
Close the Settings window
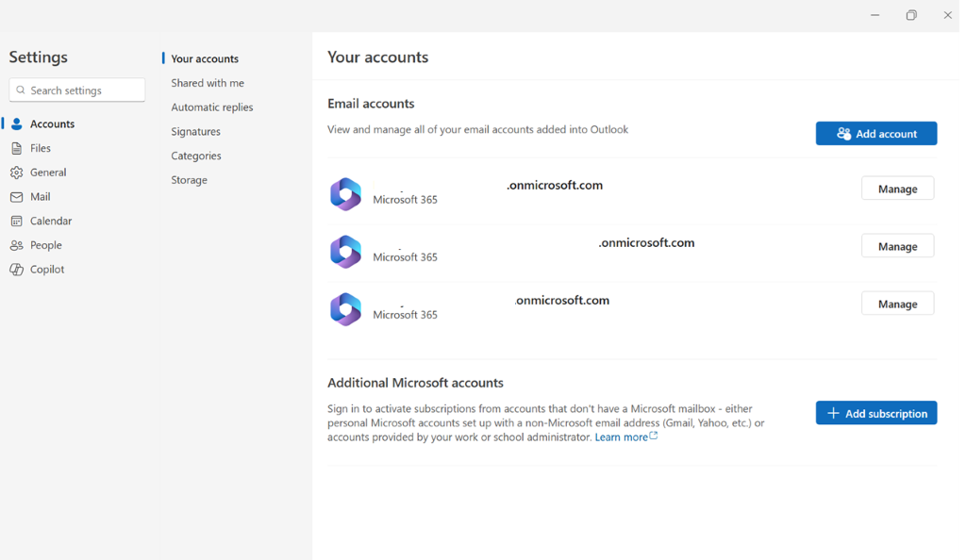click(947, 15)
